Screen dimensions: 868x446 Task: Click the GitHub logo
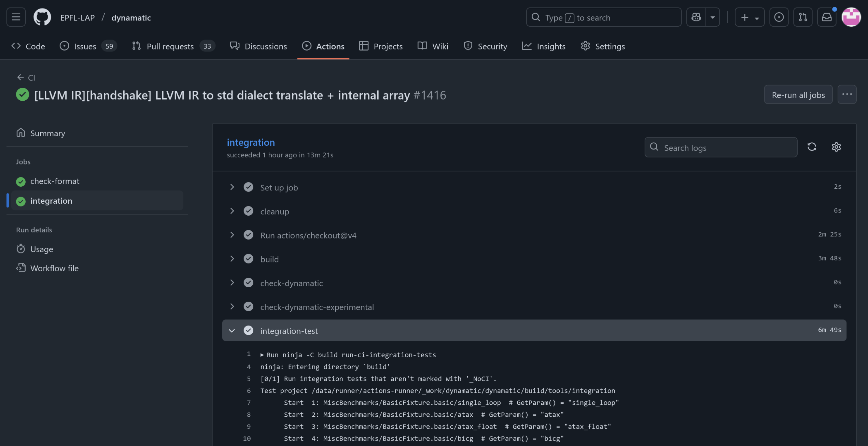42,17
